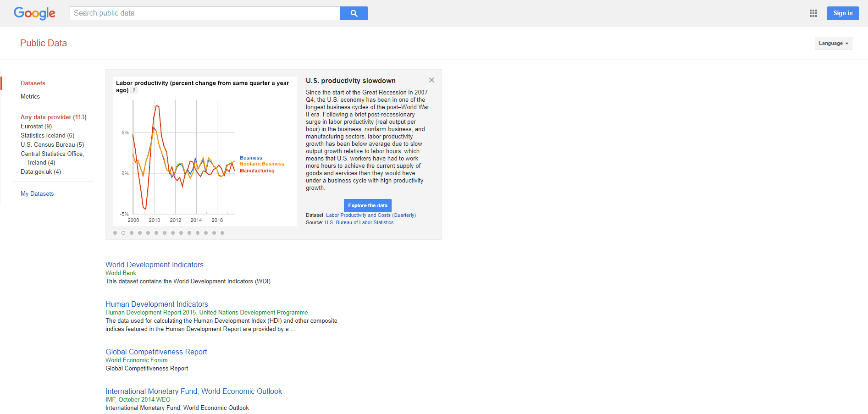
Task: Click the Explore the data button
Action: [367, 205]
